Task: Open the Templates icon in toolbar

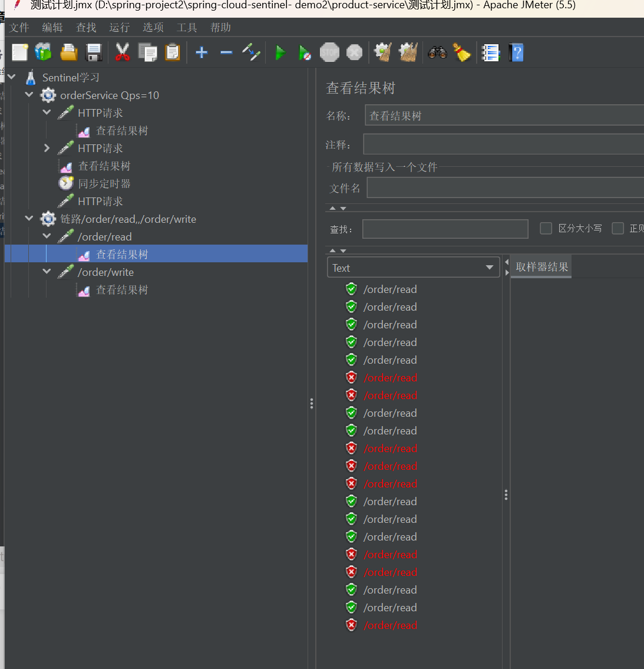Action: [x=44, y=53]
